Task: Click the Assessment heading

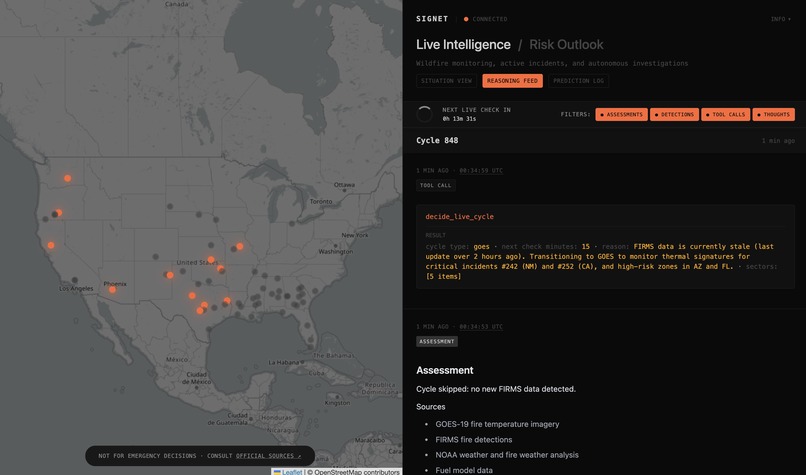Action: [x=445, y=371]
